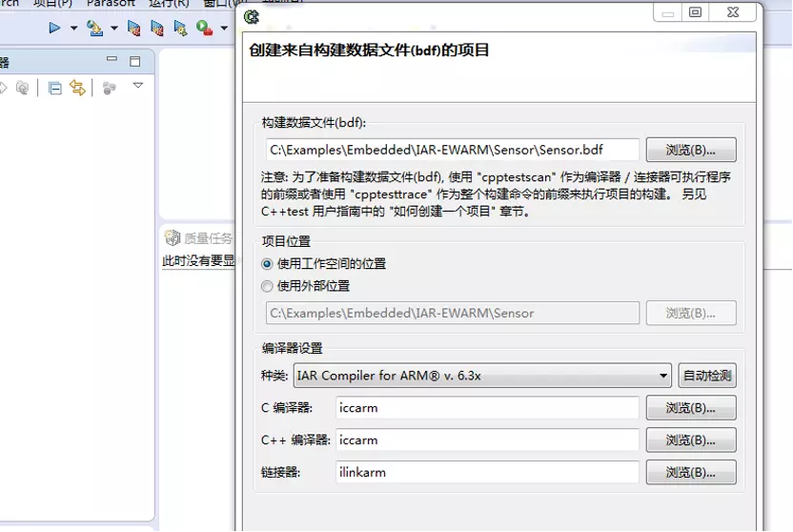Click the second Parasoft test configuration icon
793x532 pixels.
(156, 29)
